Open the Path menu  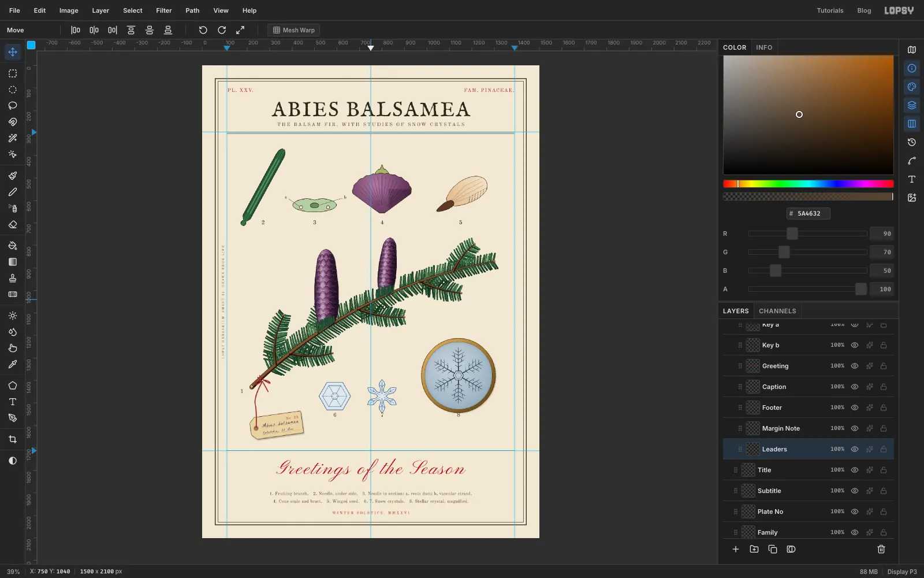click(192, 10)
